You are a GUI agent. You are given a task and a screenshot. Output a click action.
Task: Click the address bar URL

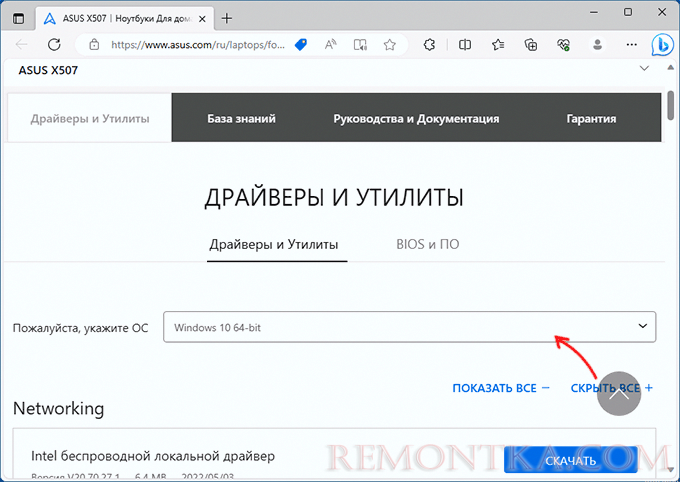198,45
